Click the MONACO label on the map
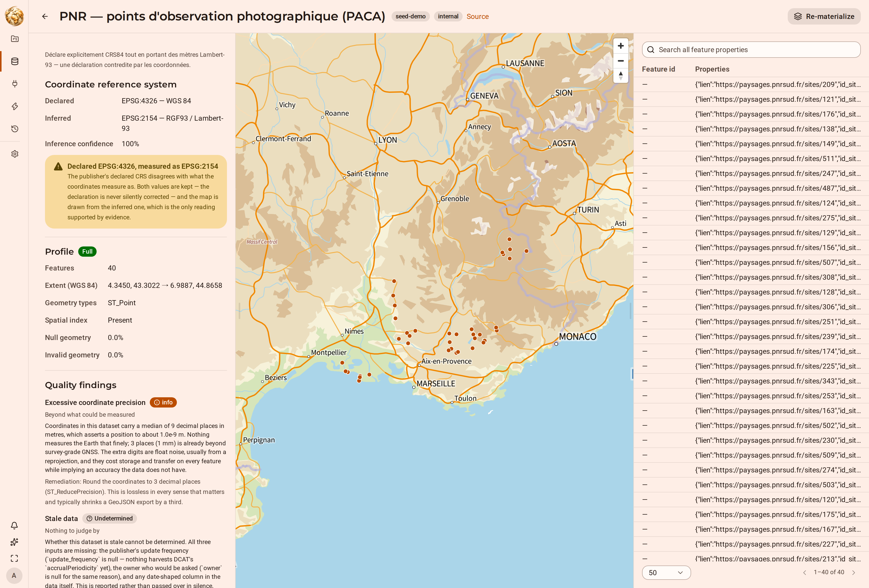Viewport: 869px width, 588px height. 578,337
